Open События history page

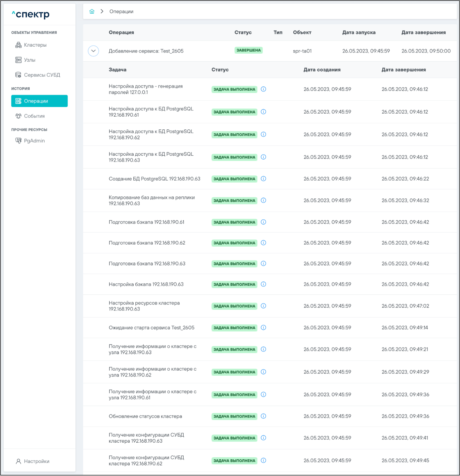pos(34,116)
